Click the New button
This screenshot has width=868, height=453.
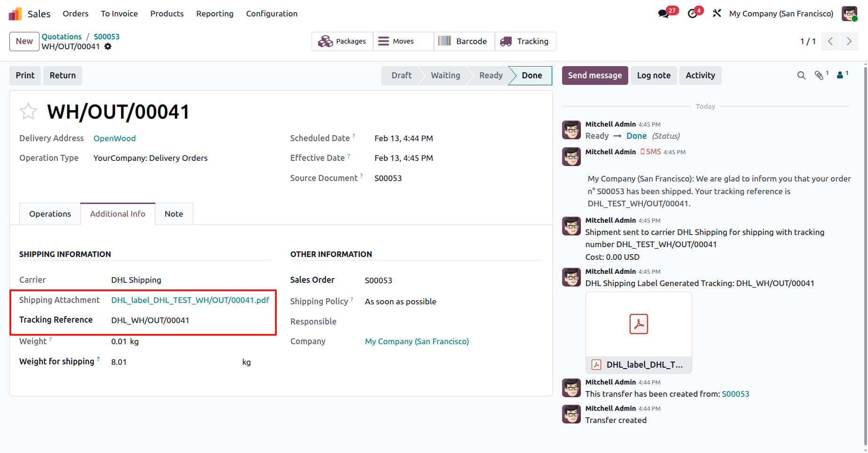tap(24, 41)
